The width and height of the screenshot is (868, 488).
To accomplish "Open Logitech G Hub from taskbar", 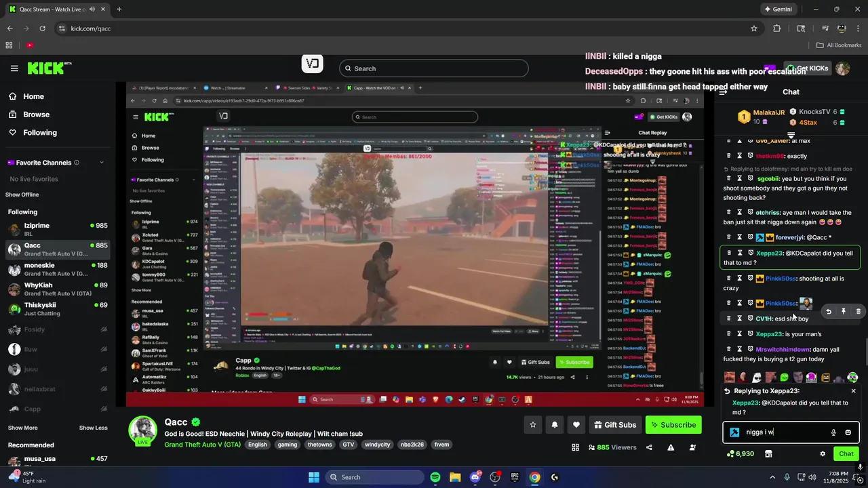I will pyautogui.click(x=554, y=477).
